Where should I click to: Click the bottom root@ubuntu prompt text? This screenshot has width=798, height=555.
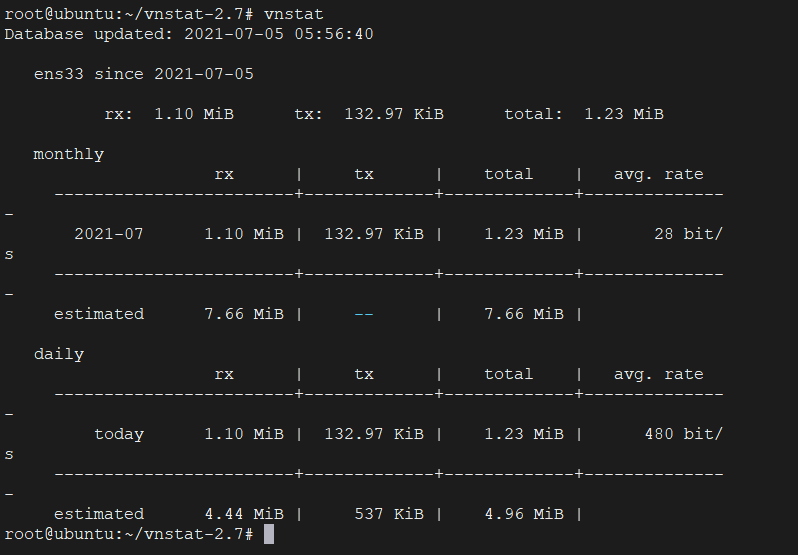(x=128, y=534)
